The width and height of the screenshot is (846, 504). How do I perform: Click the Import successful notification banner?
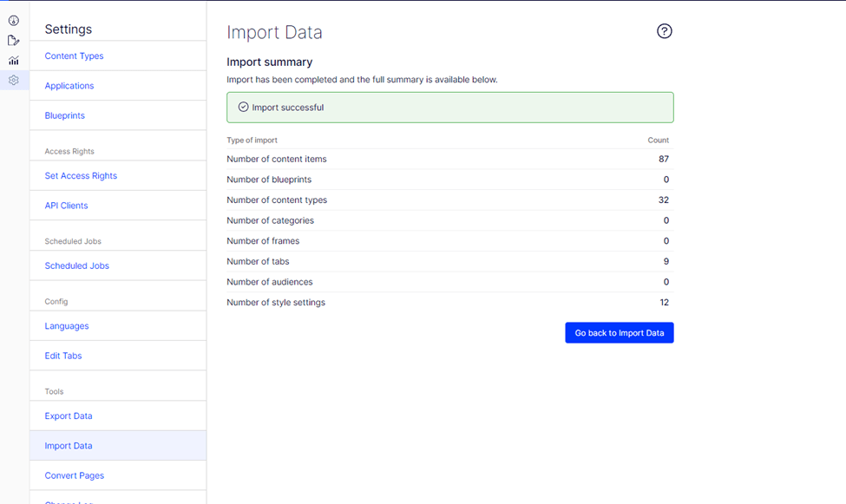[449, 108]
